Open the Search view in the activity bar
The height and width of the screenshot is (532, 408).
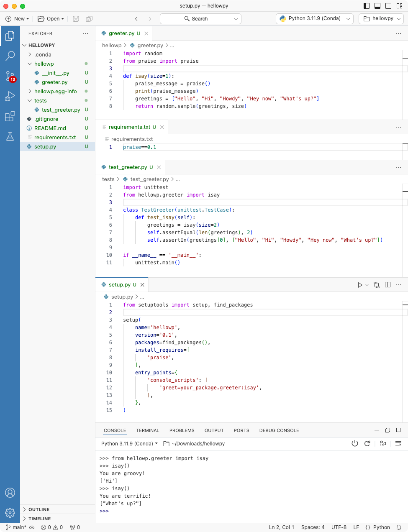click(x=10, y=56)
